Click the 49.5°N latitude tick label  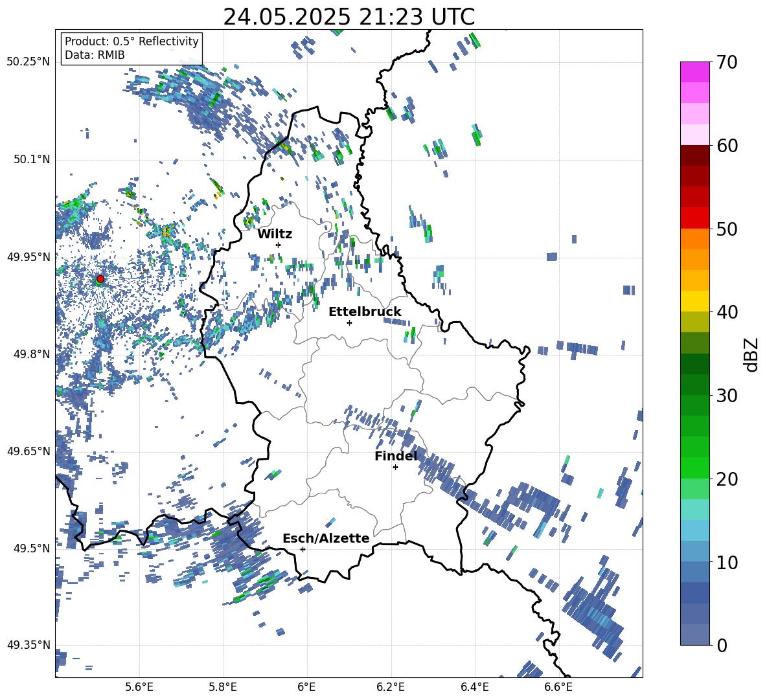tap(32, 548)
